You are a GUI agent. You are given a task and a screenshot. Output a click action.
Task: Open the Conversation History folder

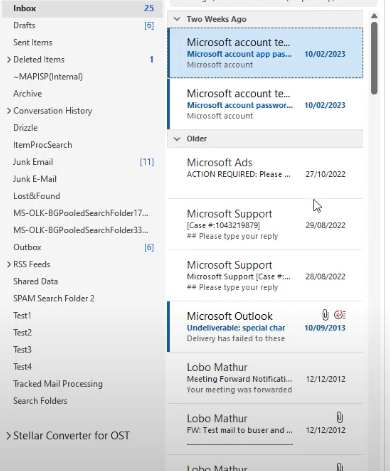53,111
